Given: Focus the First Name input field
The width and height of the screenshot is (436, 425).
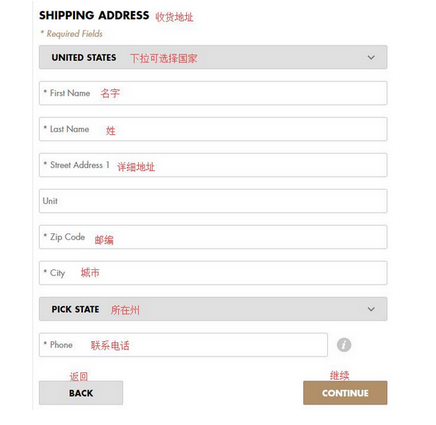Looking at the screenshot, I should [213, 93].
